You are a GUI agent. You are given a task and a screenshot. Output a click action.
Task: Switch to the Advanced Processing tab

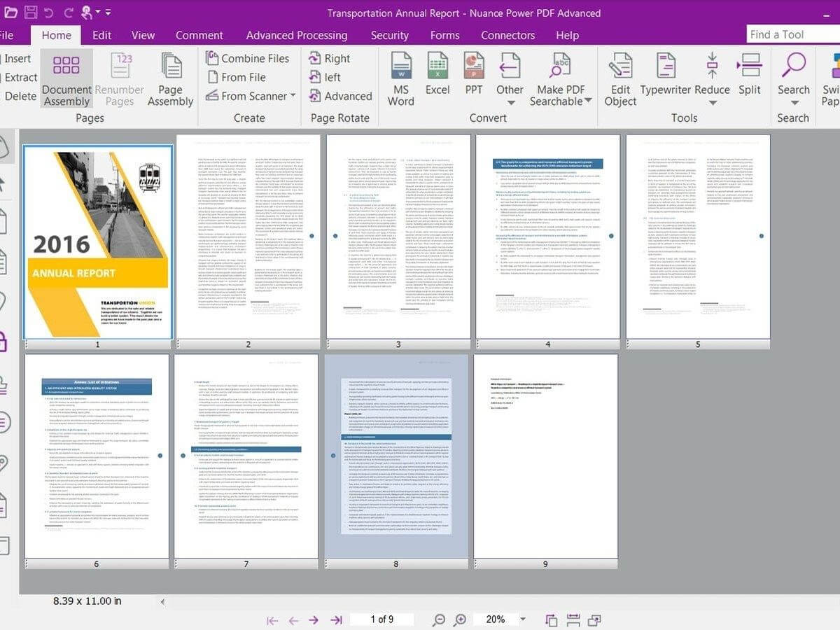click(x=296, y=35)
